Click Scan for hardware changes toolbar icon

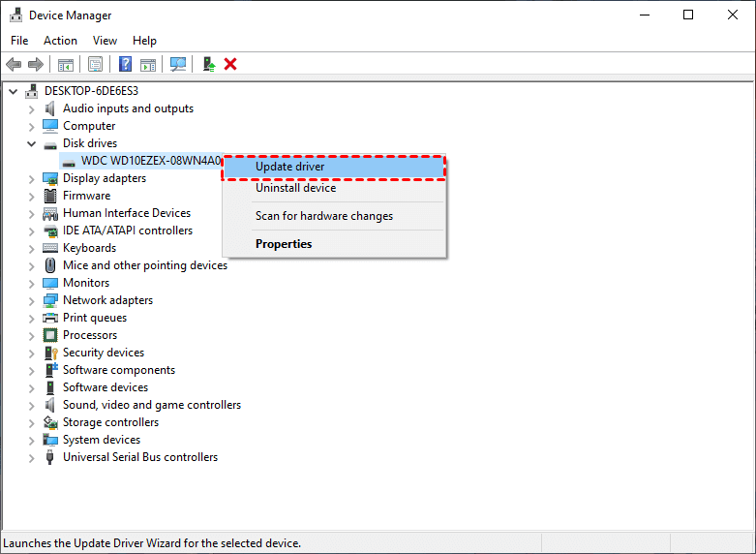coord(178,64)
